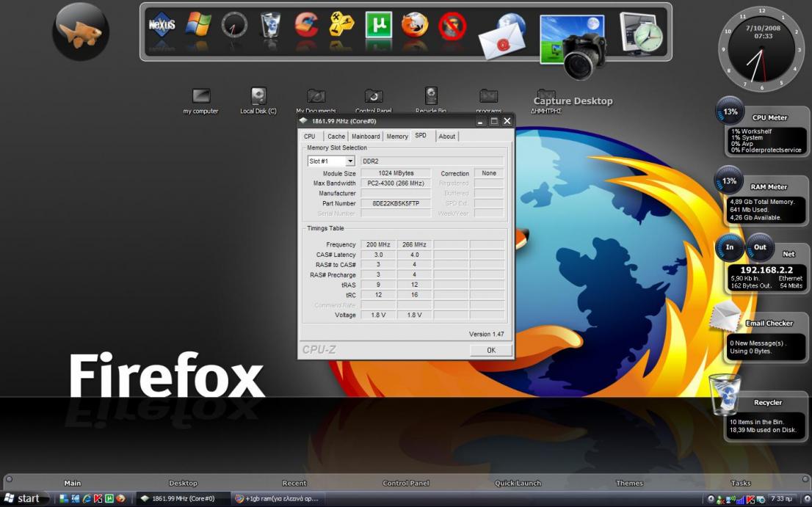The image size is (812, 507).
Task: Click the Part Number 8DE22KB5K5FTP field
Action: coord(396,203)
